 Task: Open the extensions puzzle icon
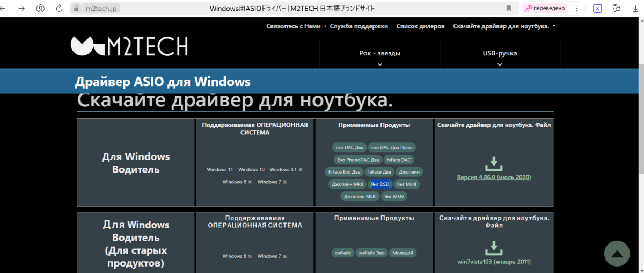pos(617,9)
